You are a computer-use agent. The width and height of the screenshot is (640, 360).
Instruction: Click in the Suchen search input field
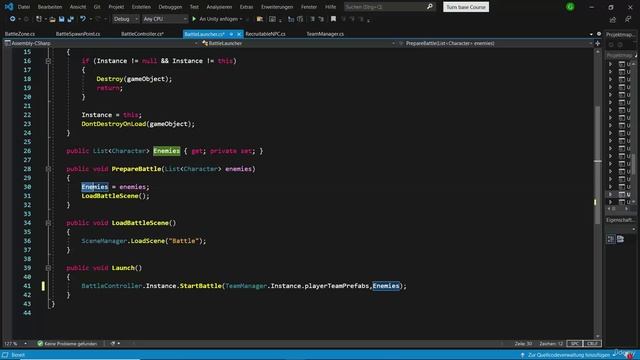coord(384,7)
